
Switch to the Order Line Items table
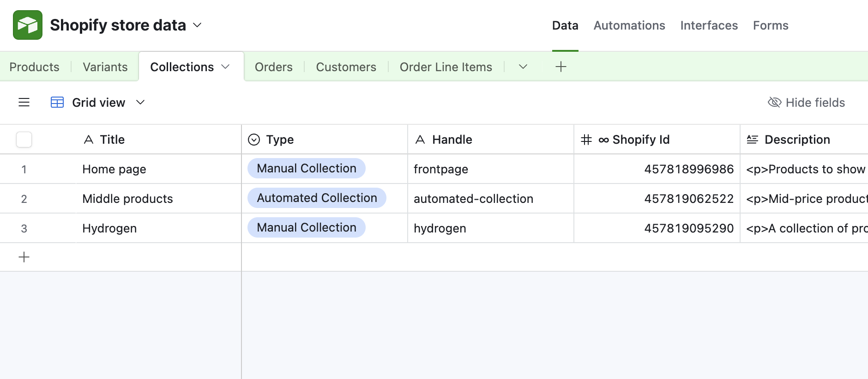pyautogui.click(x=446, y=67)
